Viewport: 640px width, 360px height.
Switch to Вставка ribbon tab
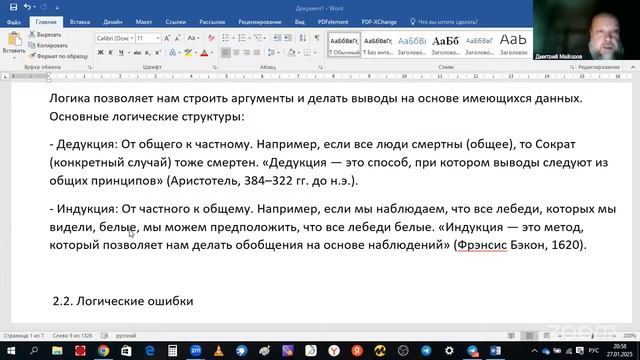tap(80, 22)
